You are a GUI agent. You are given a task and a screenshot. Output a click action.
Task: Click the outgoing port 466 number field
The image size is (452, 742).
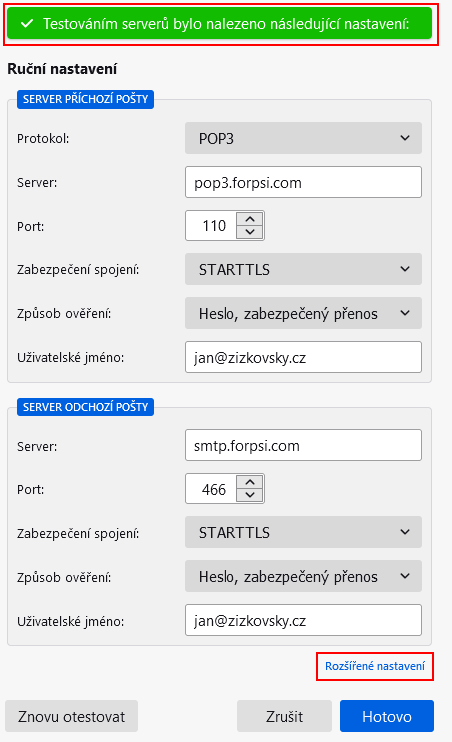point(212,489)
